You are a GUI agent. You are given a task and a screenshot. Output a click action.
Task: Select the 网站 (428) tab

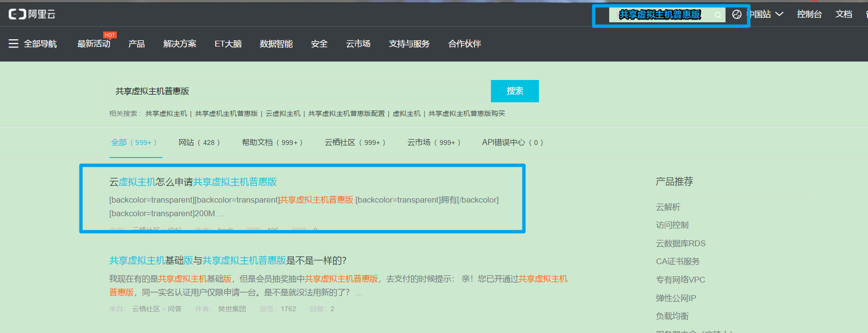199,143
